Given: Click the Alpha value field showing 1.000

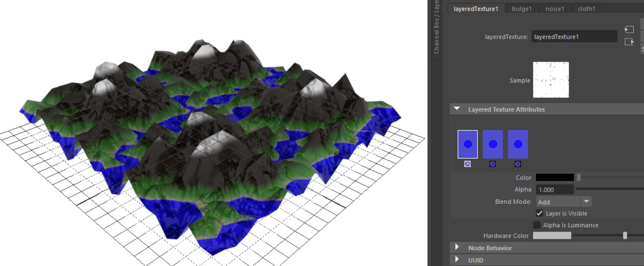Looking at the screenshot, I should [555, 190].
